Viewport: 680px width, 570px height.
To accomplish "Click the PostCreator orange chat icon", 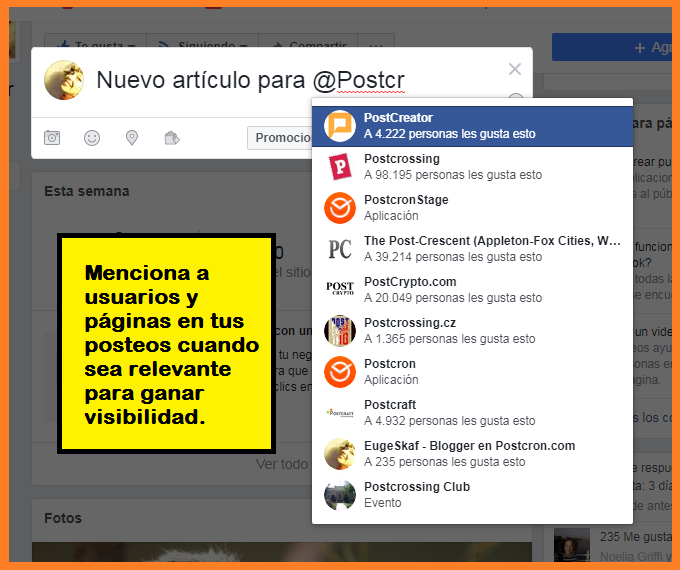I will coord(340,126).
